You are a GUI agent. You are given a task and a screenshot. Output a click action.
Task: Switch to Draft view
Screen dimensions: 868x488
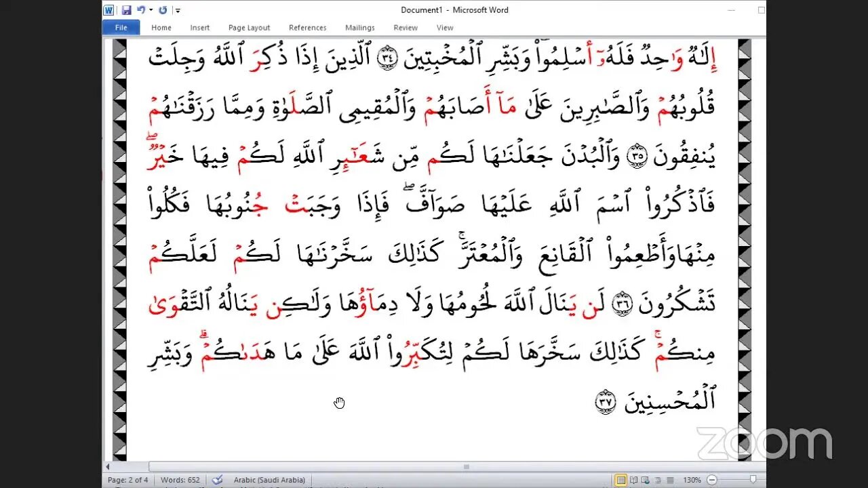[670, 480]
